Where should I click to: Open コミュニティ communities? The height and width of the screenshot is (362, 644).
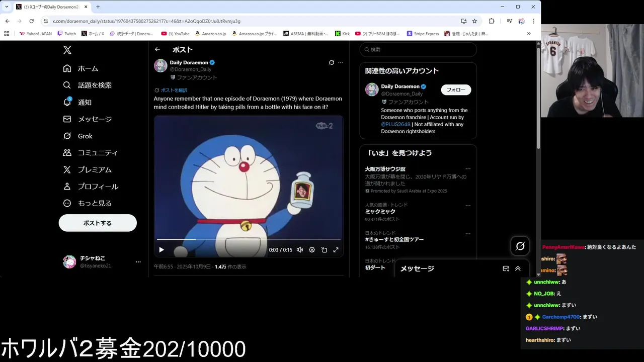[90, 153]
